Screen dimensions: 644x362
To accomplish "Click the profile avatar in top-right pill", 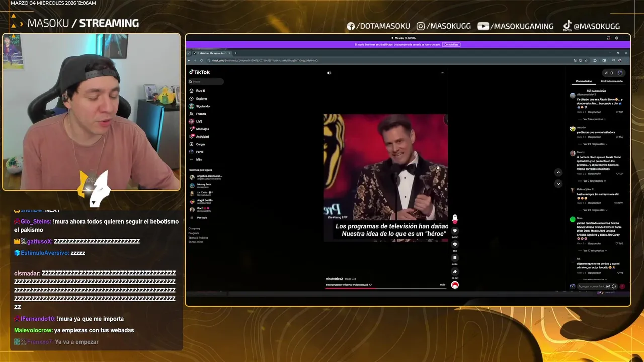I will click(620, 73).
